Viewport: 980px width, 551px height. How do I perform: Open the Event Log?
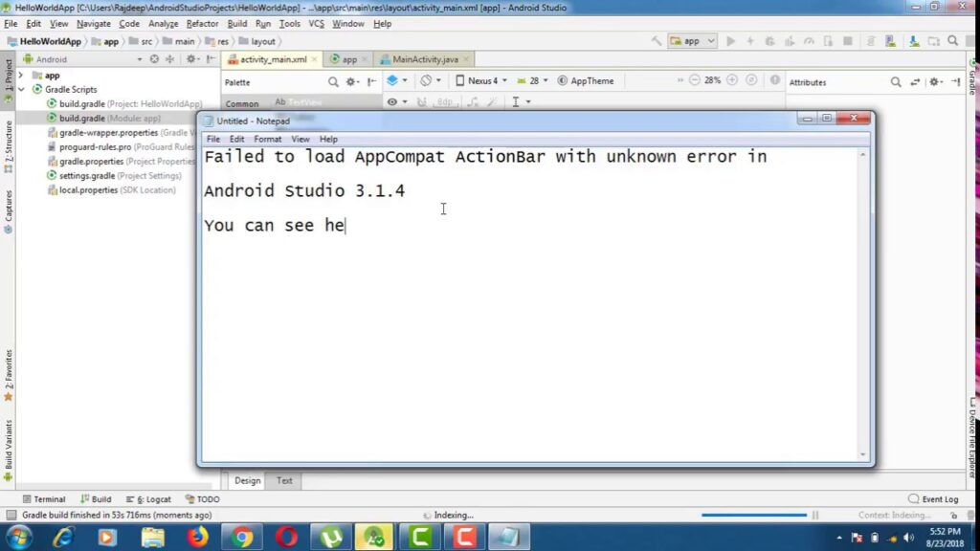(933, 499)
